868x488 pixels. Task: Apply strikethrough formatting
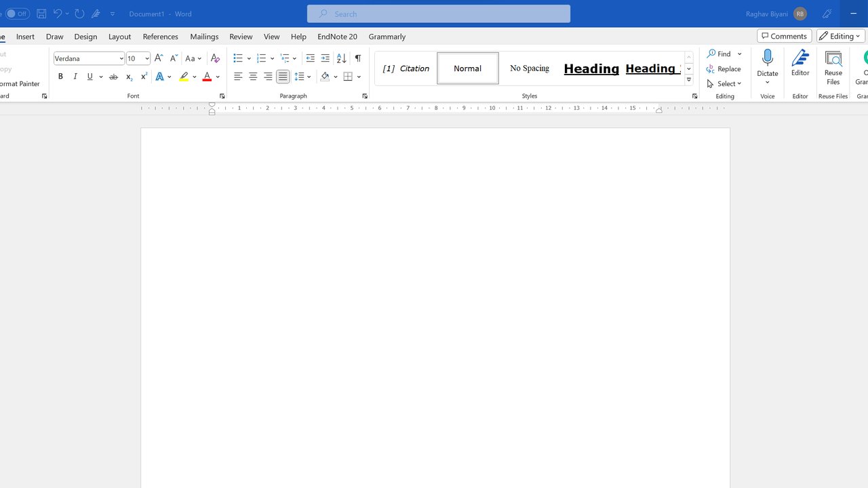pyautogui.click(x=113, y=77)
